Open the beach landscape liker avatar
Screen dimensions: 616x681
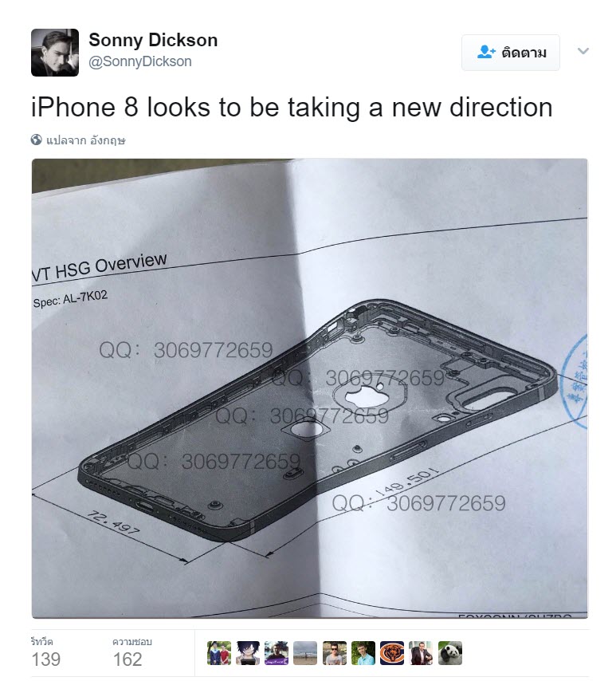point(305,653)
